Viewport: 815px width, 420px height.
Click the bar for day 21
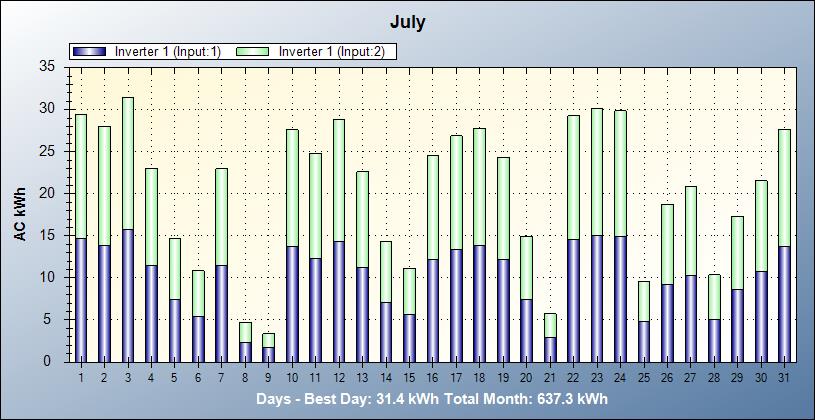(x=549, y=338)
